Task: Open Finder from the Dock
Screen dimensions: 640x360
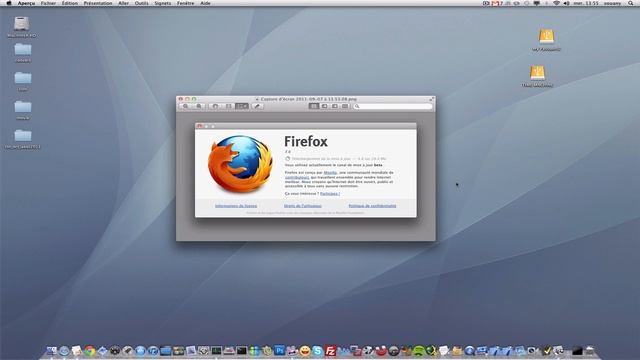Action: coord(51,351)
